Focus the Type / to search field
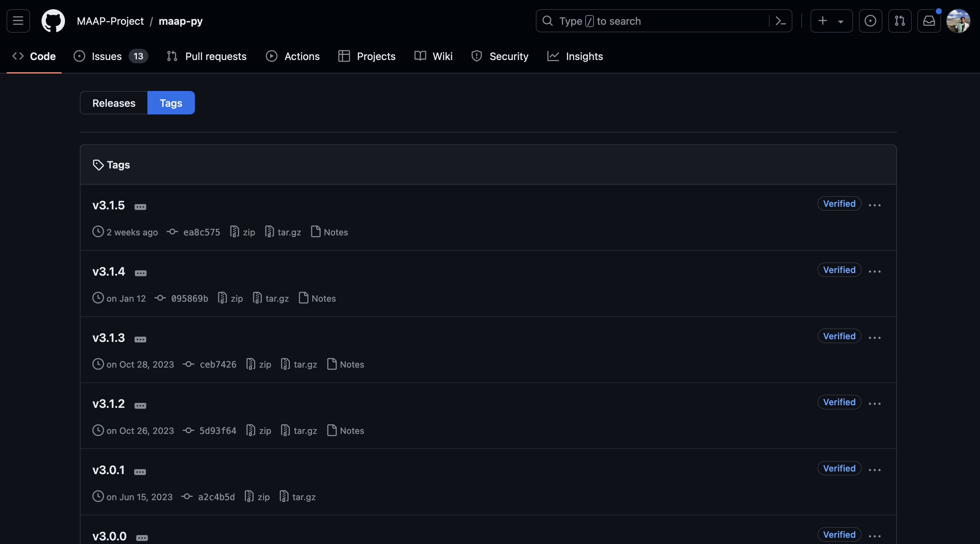 click(x=664, y=21)
